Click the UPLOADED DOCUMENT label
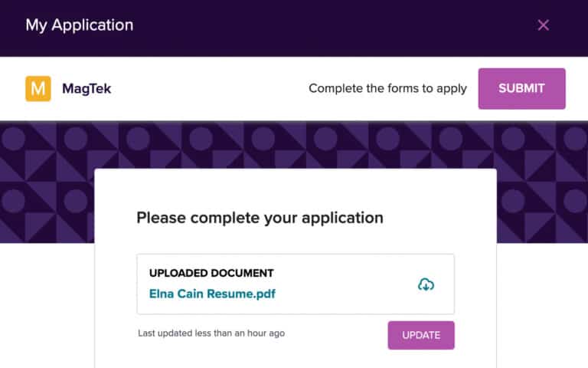The height and width of the screenshot is (368, 588). (x=211, y=273)
